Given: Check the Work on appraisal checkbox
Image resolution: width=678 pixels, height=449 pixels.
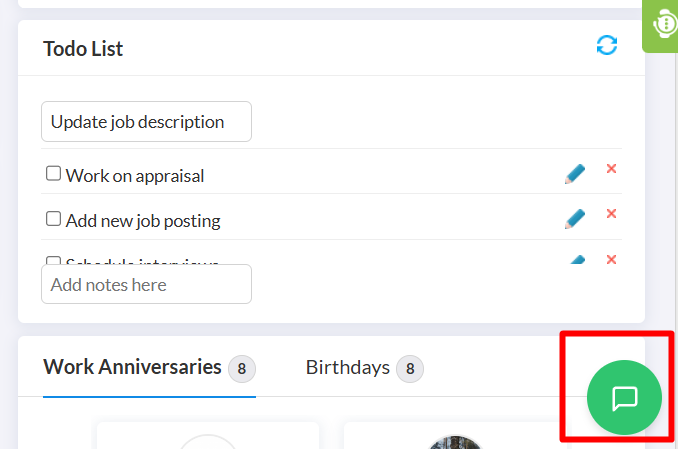Looking at the screenshot, I should pyautogui.click(x=53, y=173).
